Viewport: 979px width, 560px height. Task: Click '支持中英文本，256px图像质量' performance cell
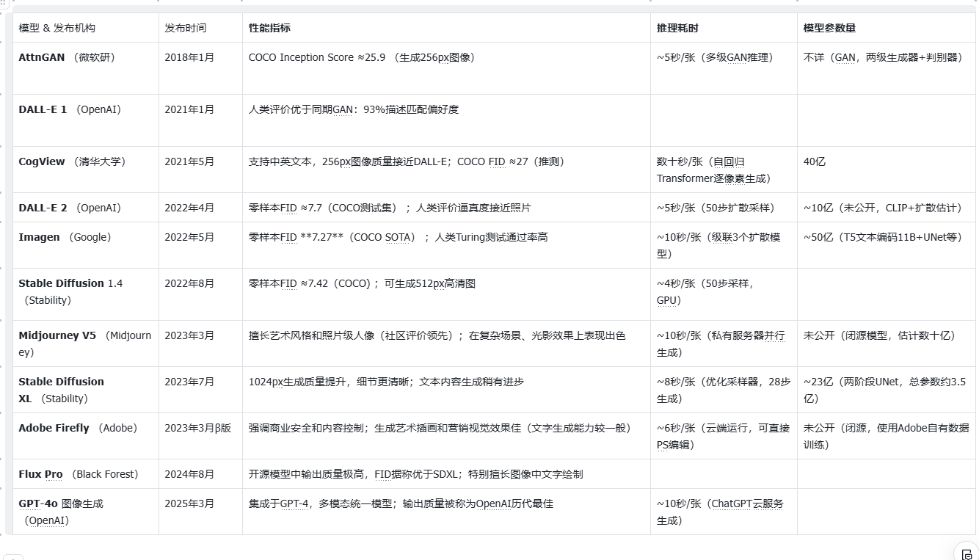pyautogui.click(x=446, y=170)
